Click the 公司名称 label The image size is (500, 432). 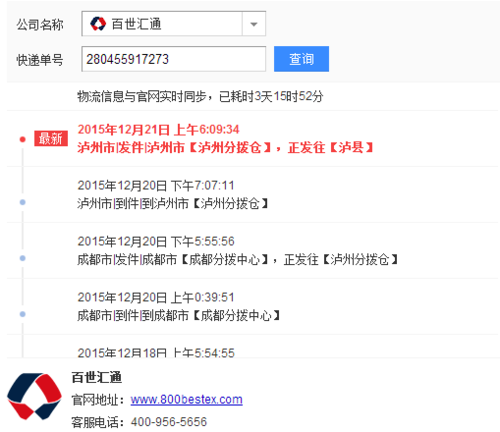point(40,25)
